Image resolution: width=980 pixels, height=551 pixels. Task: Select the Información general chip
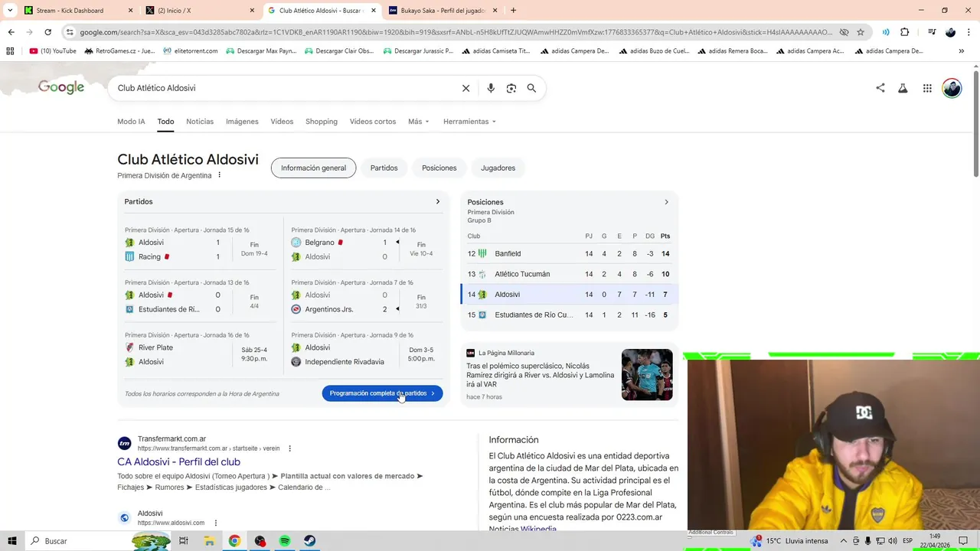313,168
